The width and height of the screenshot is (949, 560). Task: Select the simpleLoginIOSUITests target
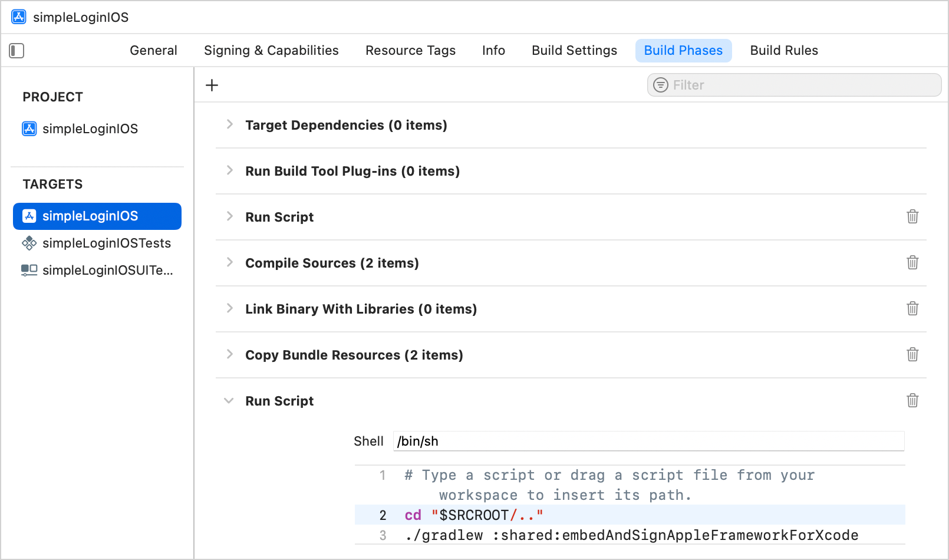pyautogui.click(x=97, y=270)
